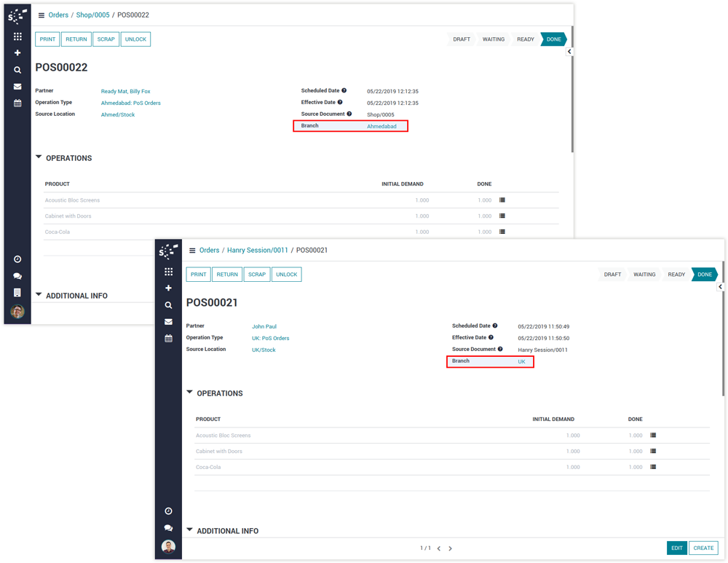Click clock activity icon in POS00021 window sidebar
This screenshot has height=563, width=728.
click(168, 511)
